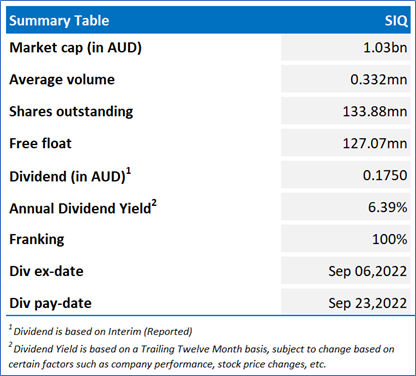Click the Average volume row label
Screen dimensions: 416x376
(62, 80)
